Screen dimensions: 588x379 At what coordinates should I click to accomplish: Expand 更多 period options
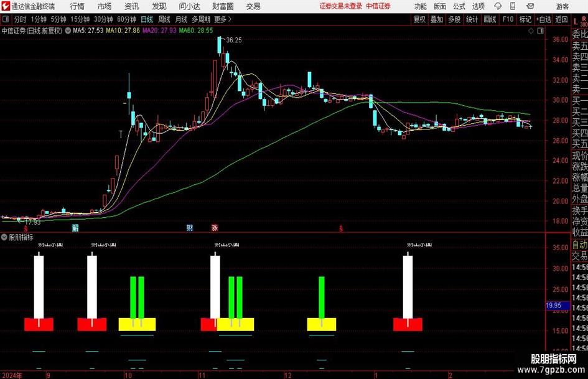point(223,19)
